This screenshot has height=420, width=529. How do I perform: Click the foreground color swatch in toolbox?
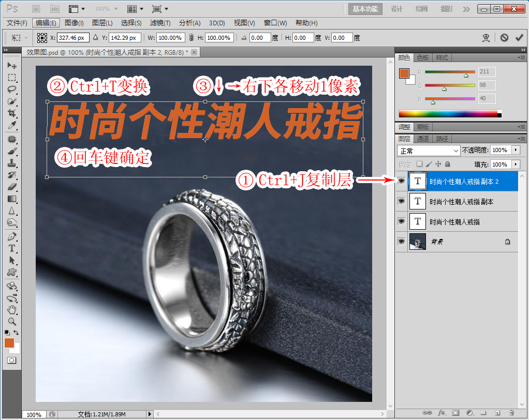pos(9,343)
